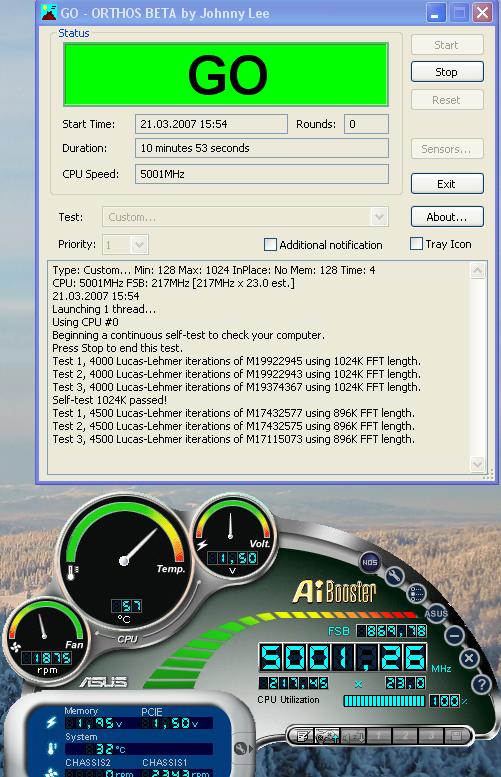Click the voltage lightning icon beside Memory
The height and width of the screenshot is (777, 501).
51,722
